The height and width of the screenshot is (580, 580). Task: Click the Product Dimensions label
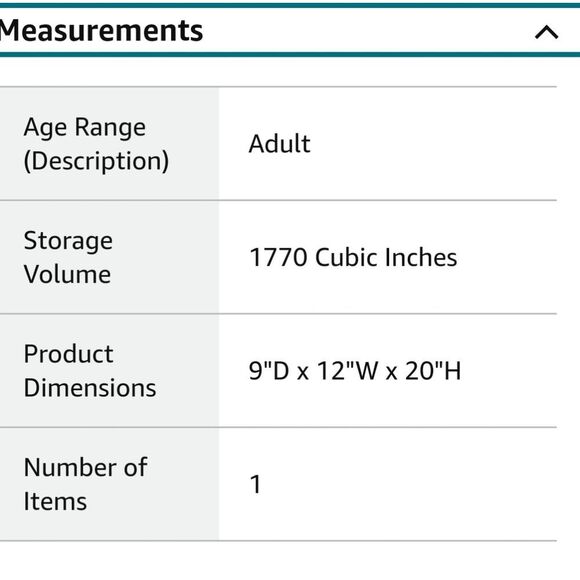click(90, 371)
